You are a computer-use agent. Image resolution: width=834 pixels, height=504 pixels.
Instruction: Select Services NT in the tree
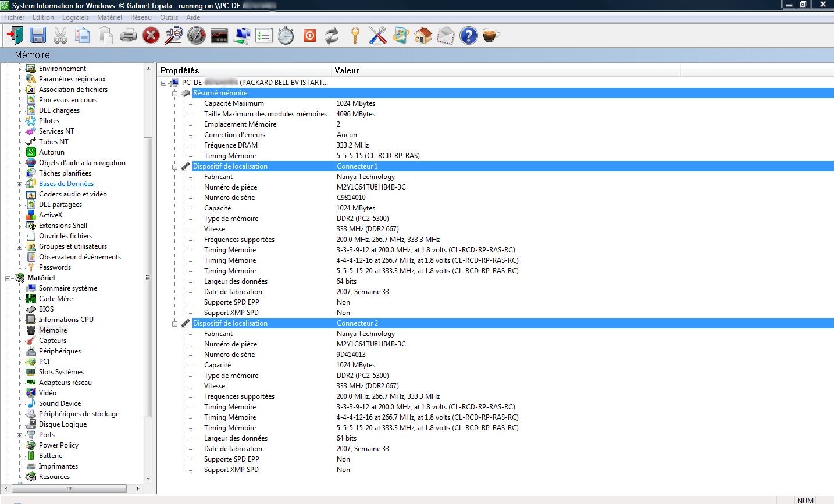pyautogui.click(x=56, y=131)
